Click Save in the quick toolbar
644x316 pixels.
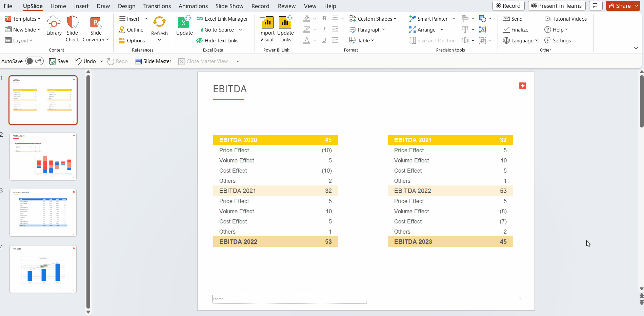click(x=59, y=61)
